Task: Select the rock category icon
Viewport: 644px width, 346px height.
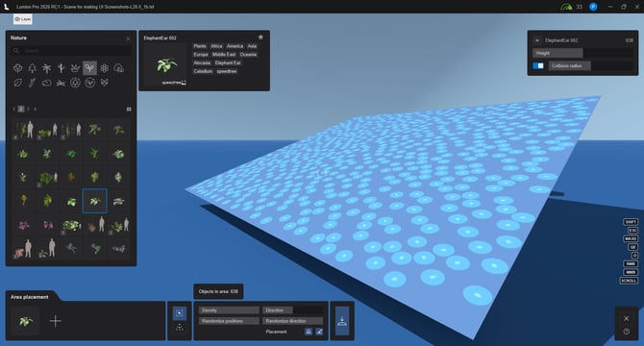Action: tap(47, 83)
